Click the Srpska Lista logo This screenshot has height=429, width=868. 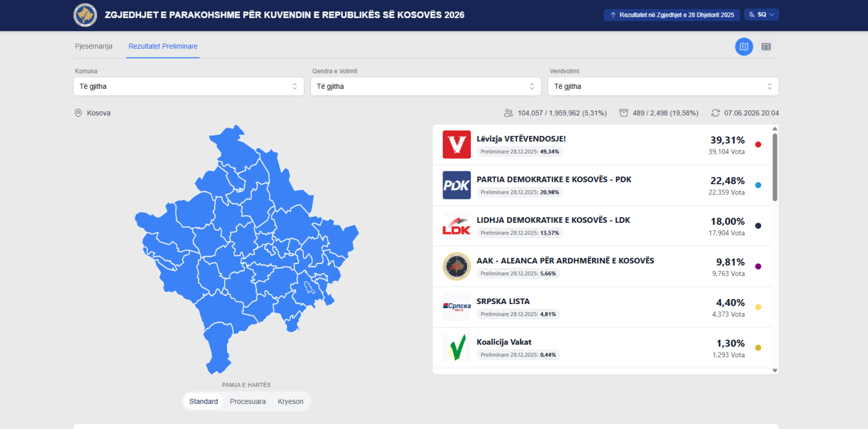tap(457, 307)
